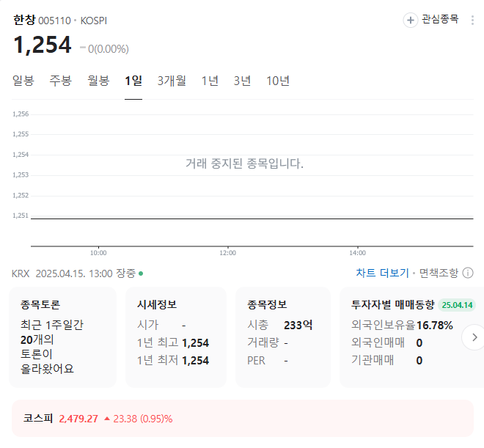Select the 1일 chart tab
The height and width of the screenshot is (448, 484).
tap(133, 81)
